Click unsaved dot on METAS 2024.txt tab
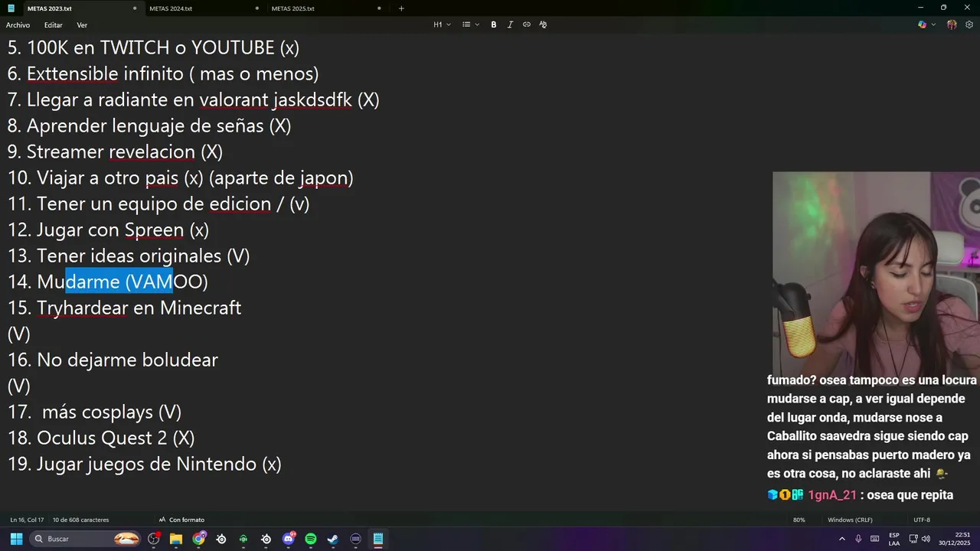 [257, 8]
